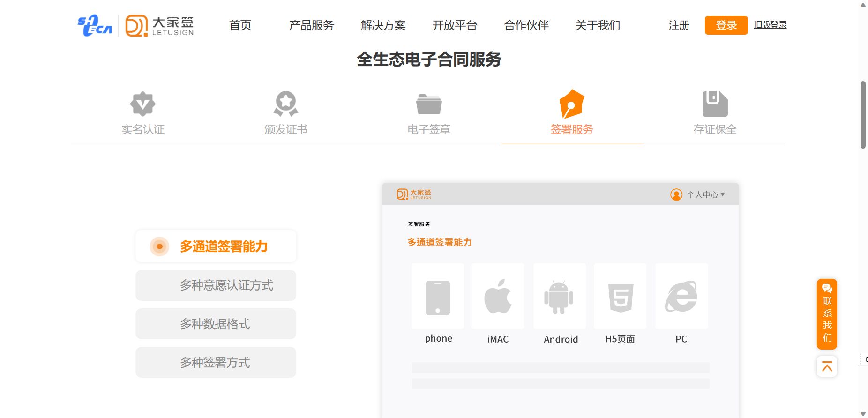Click the iMAC label text
Screen dimensions: 868x418
click(498, 339)
